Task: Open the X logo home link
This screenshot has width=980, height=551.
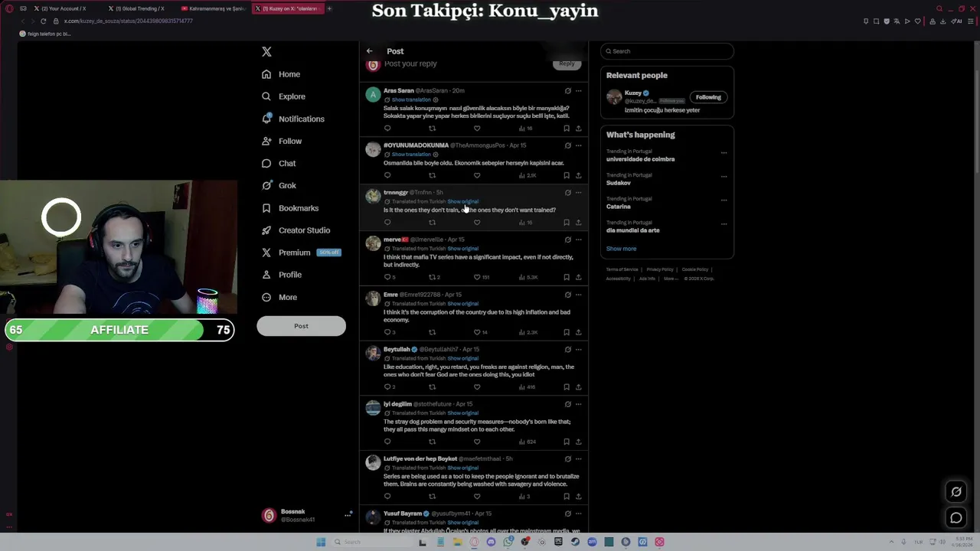Action: (x=266, y=51)
